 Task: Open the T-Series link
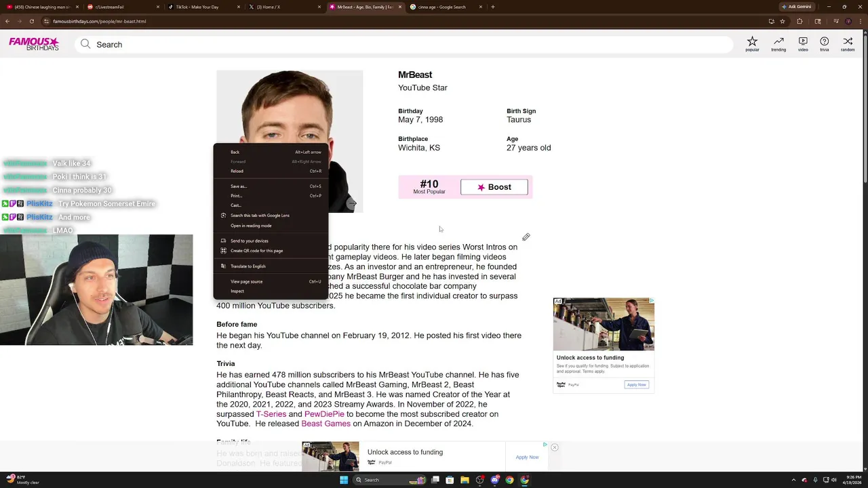(x=271, y=414)
